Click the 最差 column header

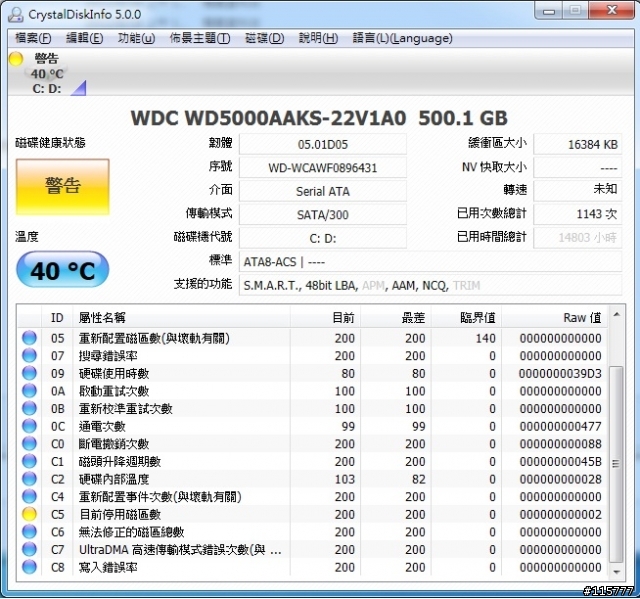pyautogui.click(x=396, y=317)
